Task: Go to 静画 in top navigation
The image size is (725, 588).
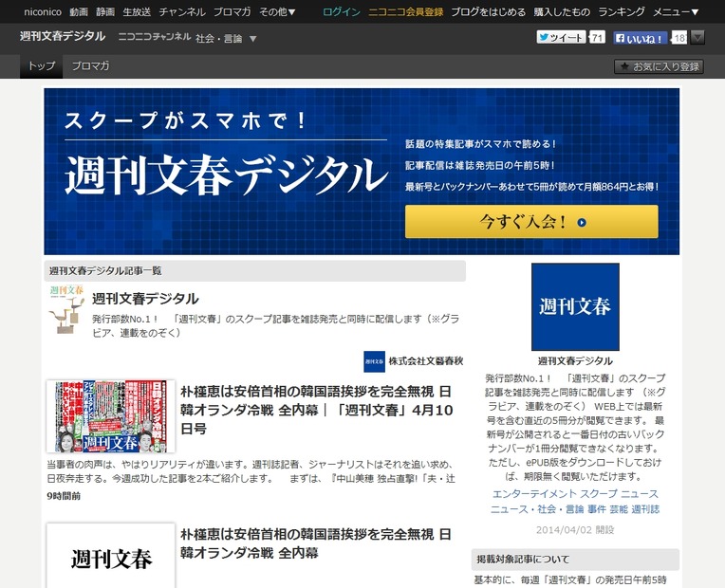Action: tap(105, 12)
